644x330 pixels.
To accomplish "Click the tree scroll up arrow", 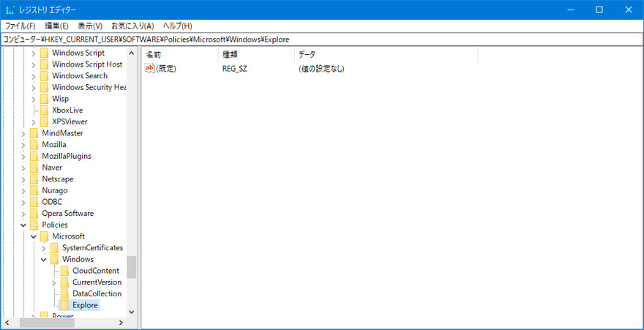I will 132,53.
